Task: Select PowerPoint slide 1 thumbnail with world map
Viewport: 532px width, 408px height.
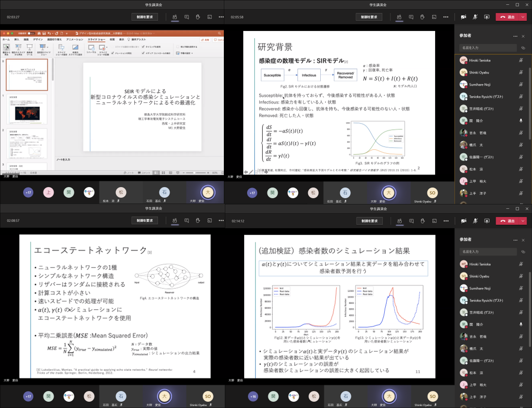Action: (x=27, y=110)
